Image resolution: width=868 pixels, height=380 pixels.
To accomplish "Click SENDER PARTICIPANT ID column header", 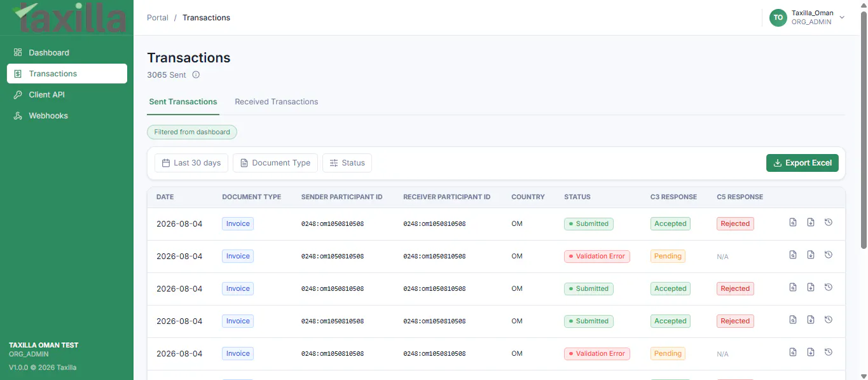I will point(341,197).
